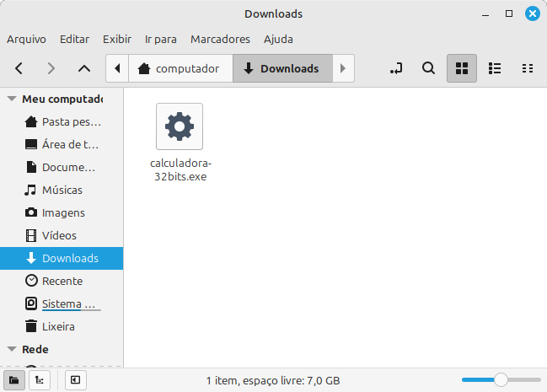Go up to the parent folder

click(83, 68)
